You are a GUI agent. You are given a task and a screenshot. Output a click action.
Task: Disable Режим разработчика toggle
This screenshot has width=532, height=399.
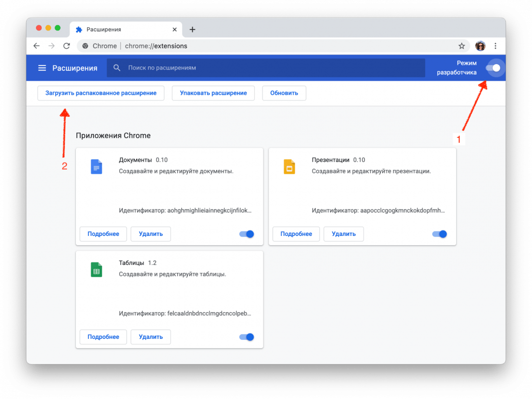pyautogui.click(x=494, y=67)
